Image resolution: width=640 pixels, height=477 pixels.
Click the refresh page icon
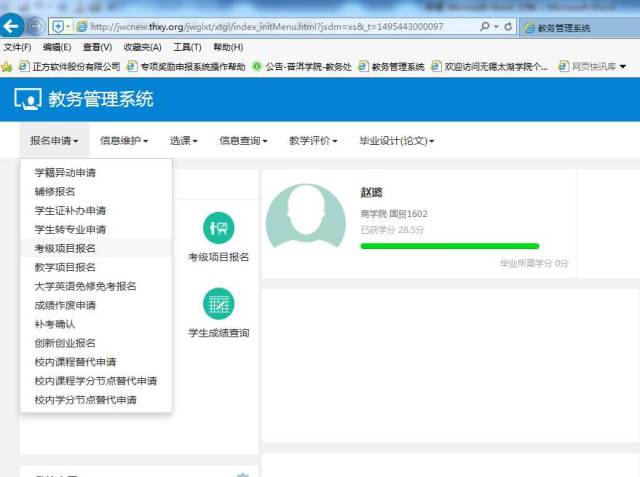coord(508,27)
